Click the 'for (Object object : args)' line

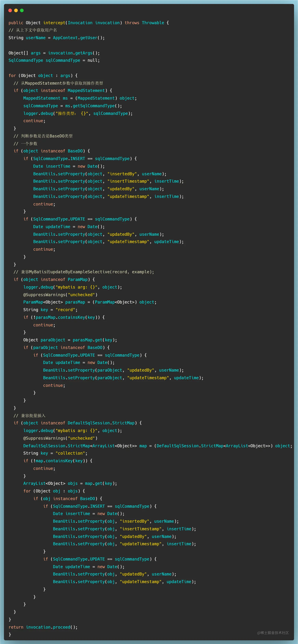click(x=43, y=76)
